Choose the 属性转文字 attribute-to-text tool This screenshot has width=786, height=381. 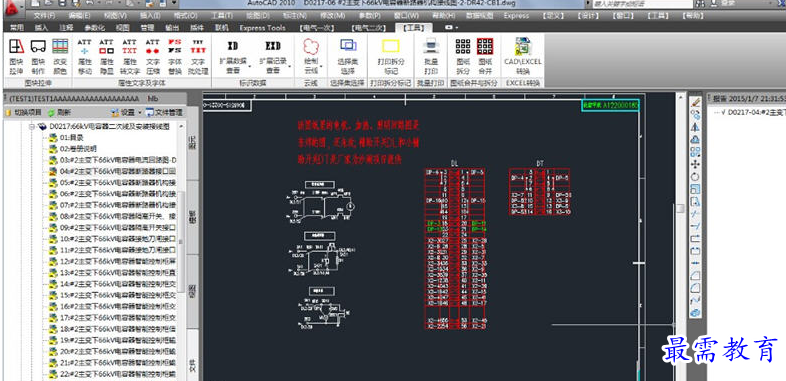129,56
